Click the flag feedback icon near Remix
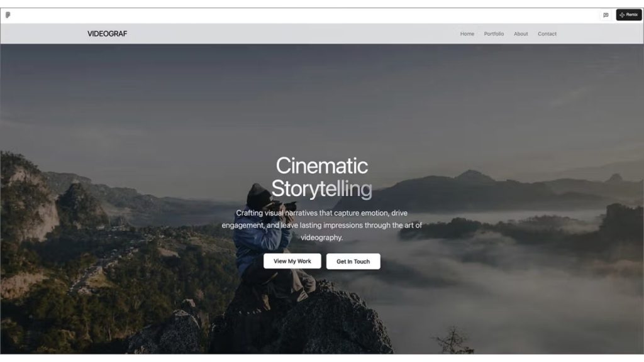This screenshot has height=362, width=644. pyautogui.click(x=605, y=14)
